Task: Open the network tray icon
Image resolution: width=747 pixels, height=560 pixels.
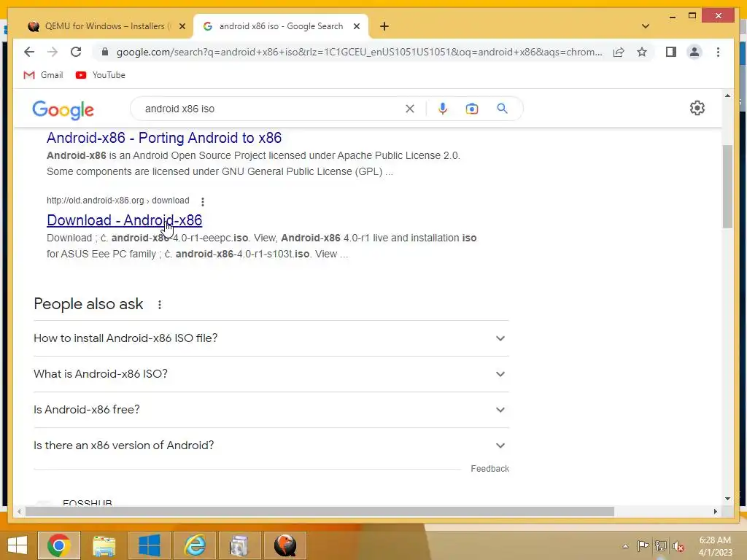Action: coord(660,545)
